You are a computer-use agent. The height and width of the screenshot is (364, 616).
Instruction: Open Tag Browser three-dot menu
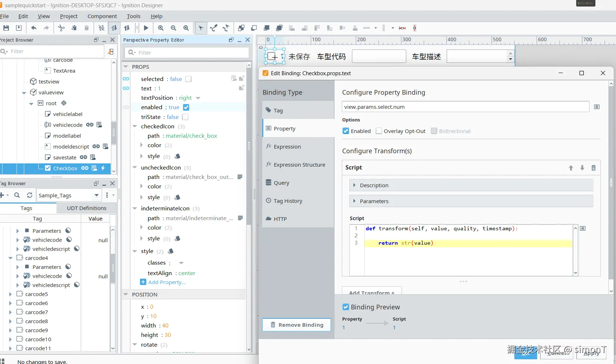pos(107,195)
